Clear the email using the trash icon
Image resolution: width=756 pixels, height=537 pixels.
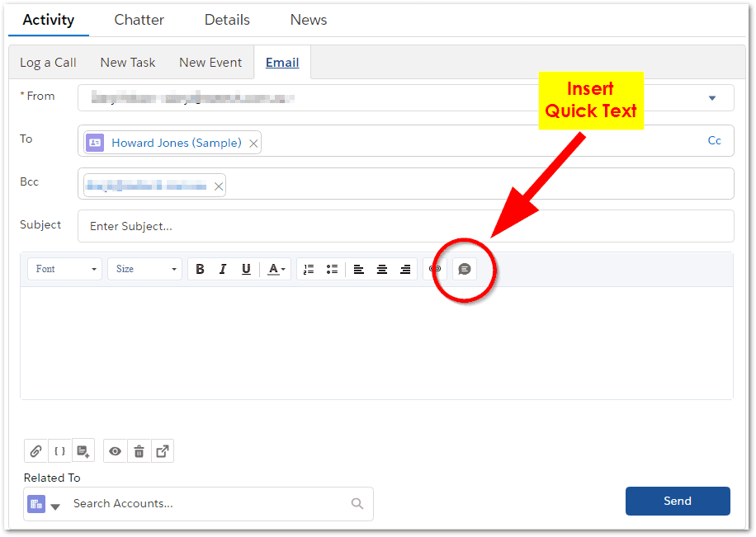click(x=139, y=451)
